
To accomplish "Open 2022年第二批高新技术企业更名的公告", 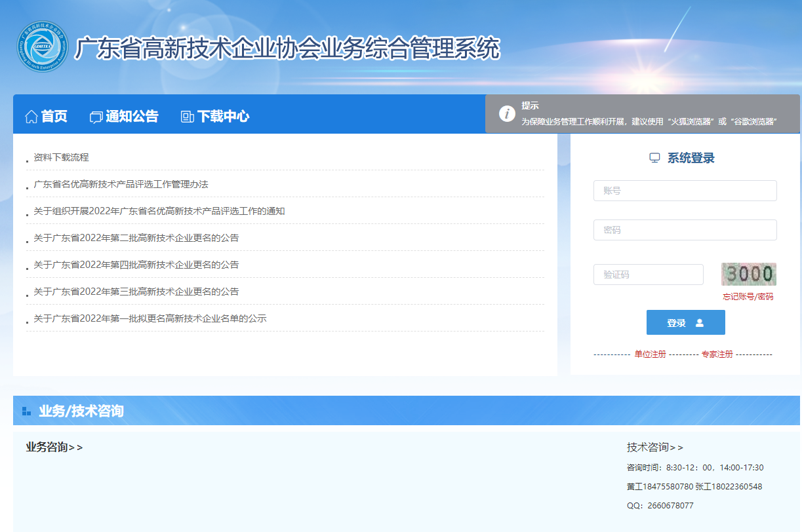I will [x=136, y=238].
